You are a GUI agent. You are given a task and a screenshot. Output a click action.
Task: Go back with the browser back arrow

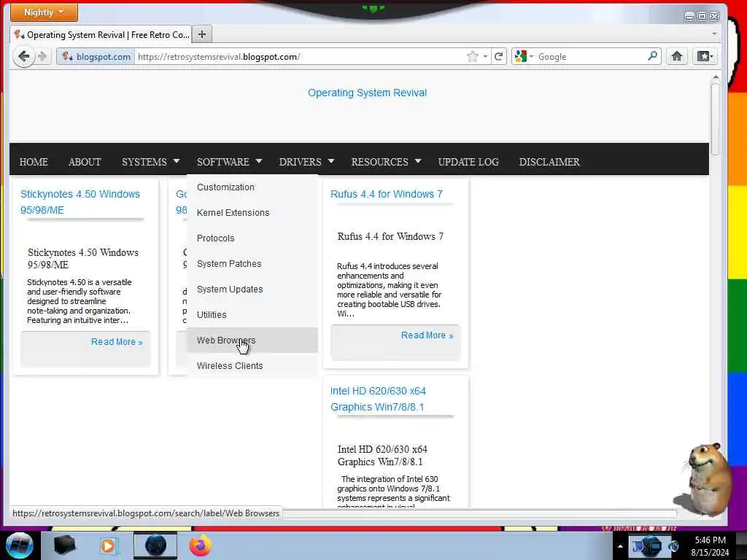coord(23,57)
